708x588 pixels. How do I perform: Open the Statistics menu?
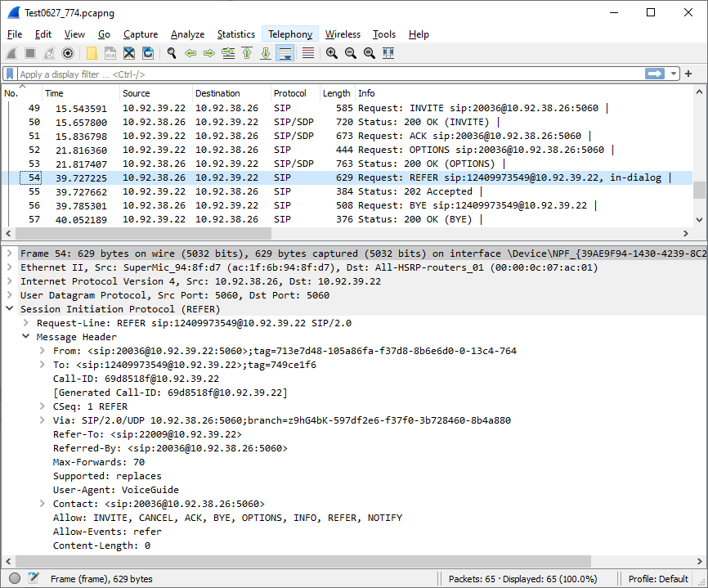click(x=235, y=34)
